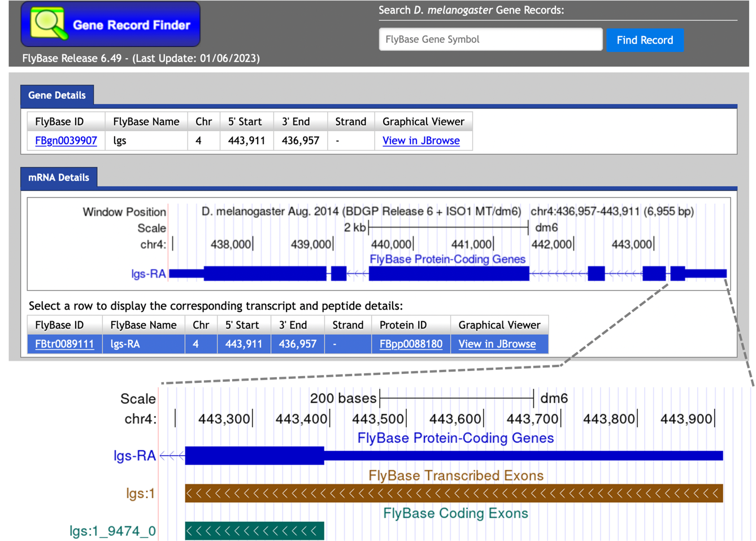Click the lgs:1 transcribed exon bar
The width and height of the screenshot is (756, 541).
pos(454,494)
